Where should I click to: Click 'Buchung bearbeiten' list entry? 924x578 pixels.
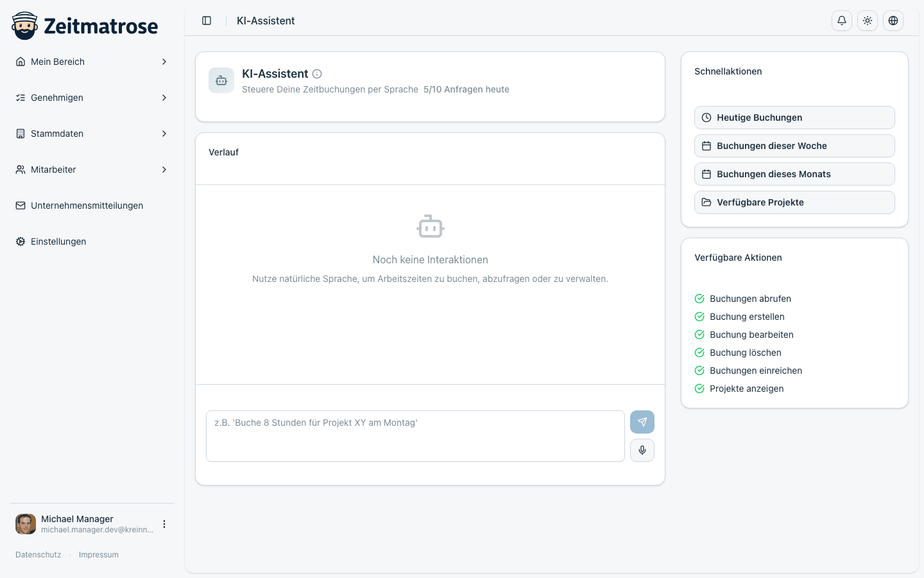(x=751, y=335)
